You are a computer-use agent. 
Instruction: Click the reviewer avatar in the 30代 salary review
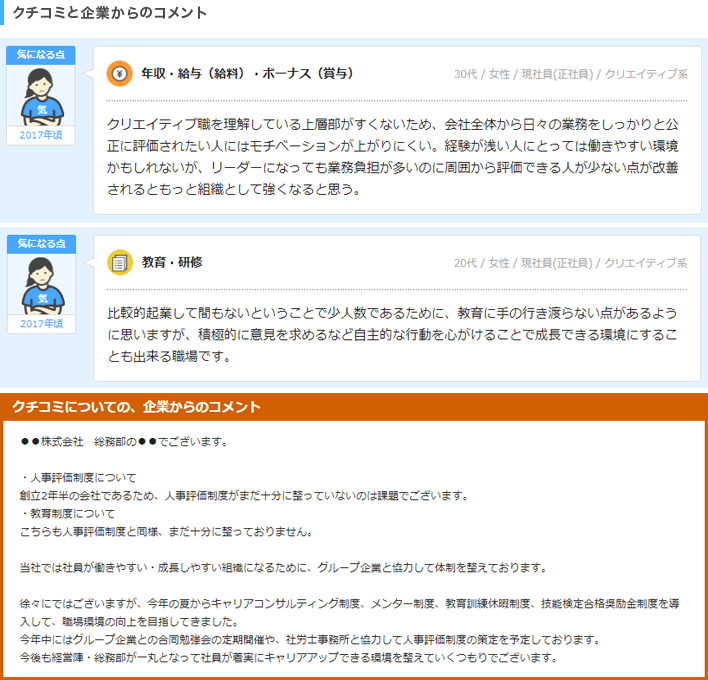(40, 96)
